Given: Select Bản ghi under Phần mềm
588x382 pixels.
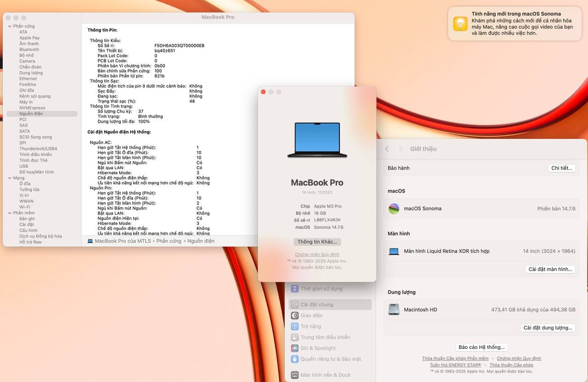Looking at the screenshot, I should click(x=27, y=219).
